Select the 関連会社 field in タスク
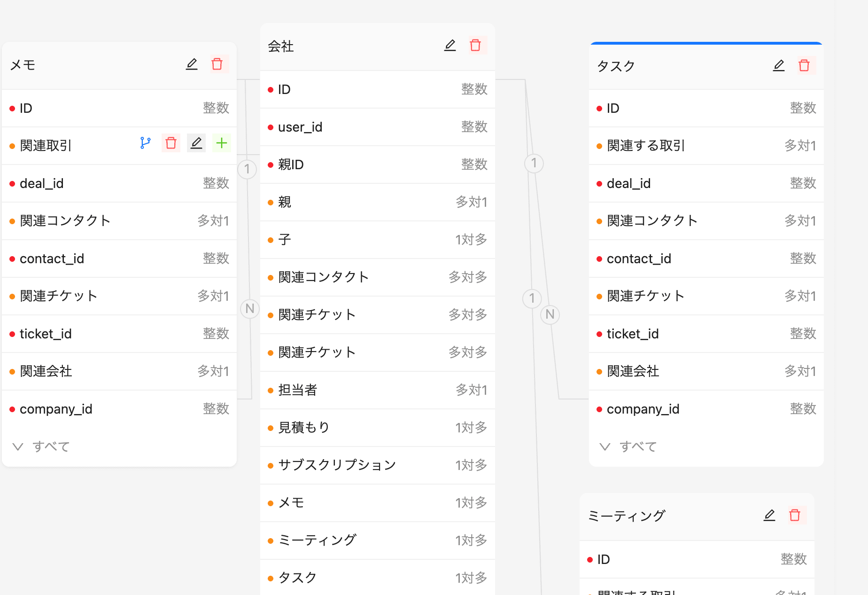This screenshot has height=595, width=868. 706,371
